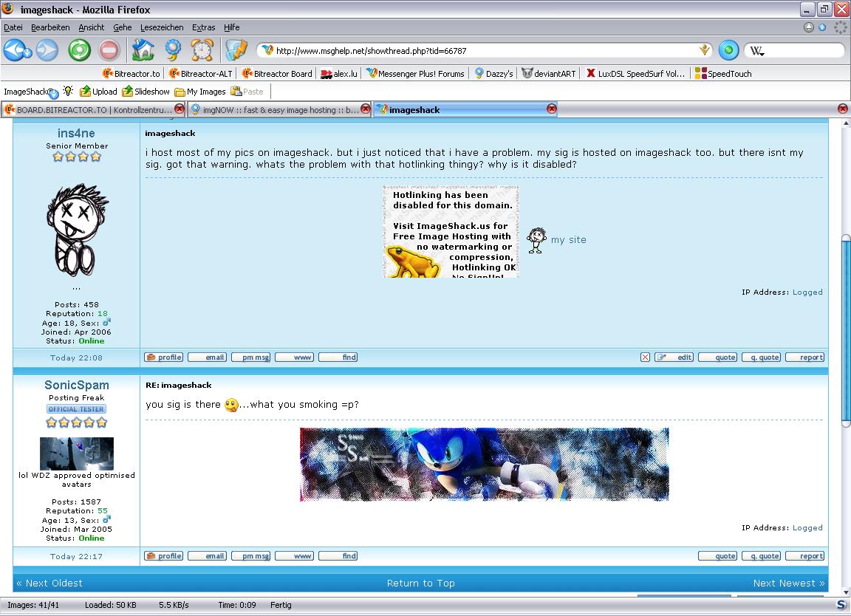Open History via the alarm clock icon

(x=202, y=50)
